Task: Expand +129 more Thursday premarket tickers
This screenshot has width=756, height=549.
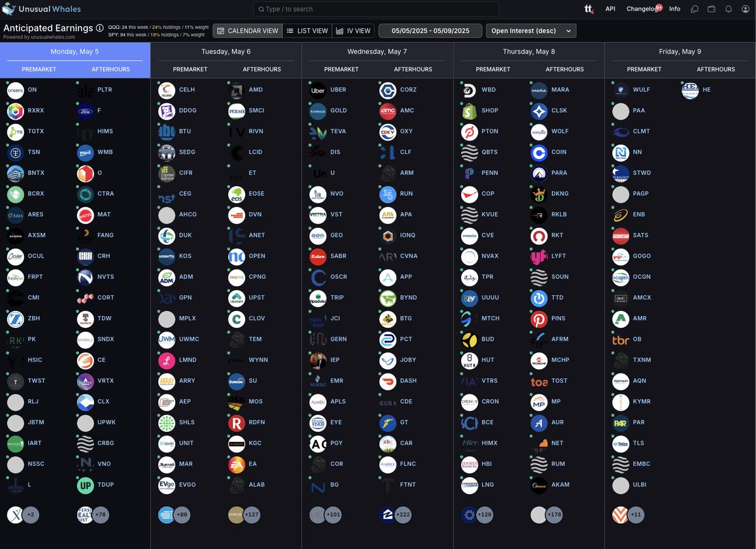Action: tap(486, 515)
